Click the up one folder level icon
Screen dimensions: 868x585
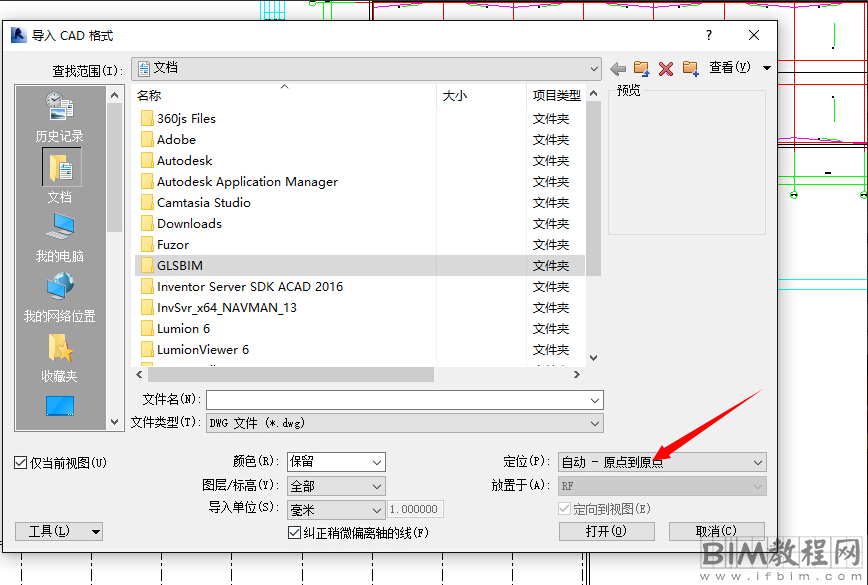642,68
